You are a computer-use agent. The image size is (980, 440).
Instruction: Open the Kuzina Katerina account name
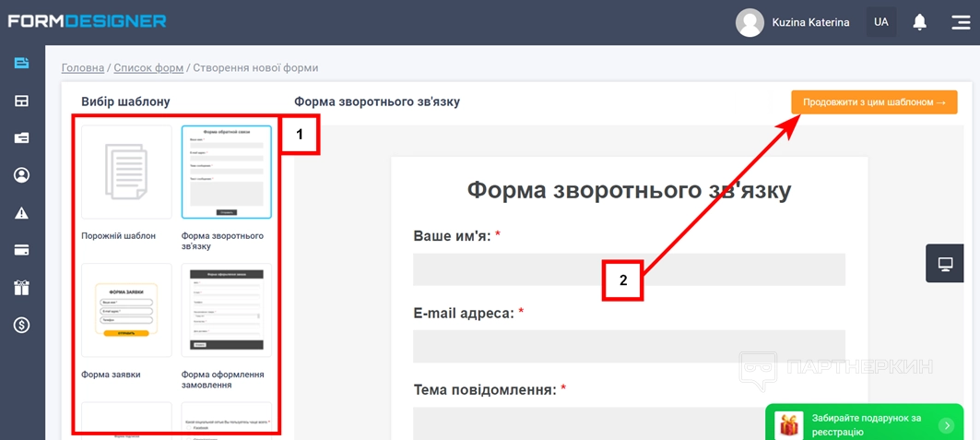(x=810, y=22)
